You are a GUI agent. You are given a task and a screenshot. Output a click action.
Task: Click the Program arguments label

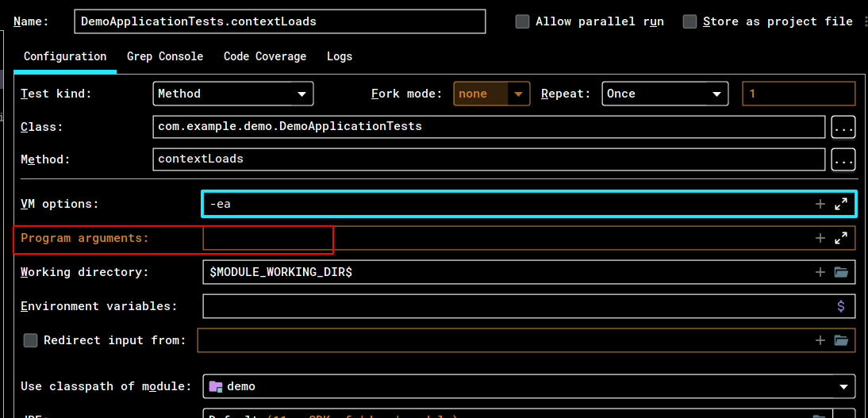point(85,238)
